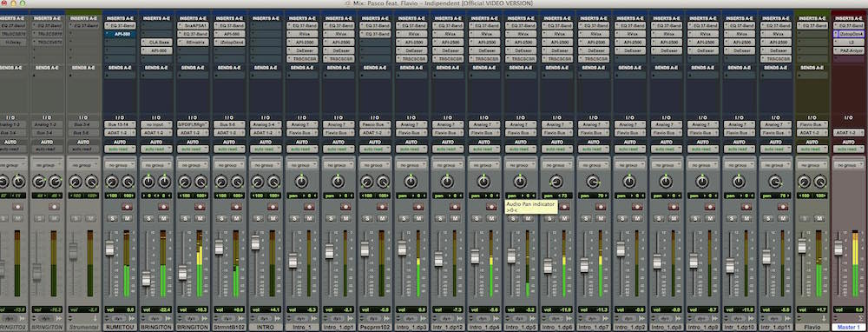The width and height of the screenshot is (868, 332).
Task: Select the 'Master 1' track name
Action: pyautogui.click(x=849, y=327)
